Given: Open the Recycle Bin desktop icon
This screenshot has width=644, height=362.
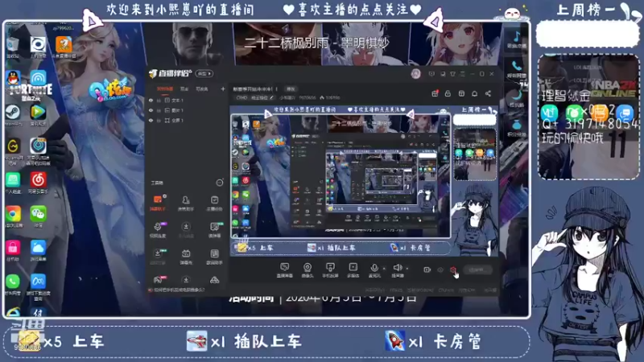Looking at the screenshot, I should 13,47.
